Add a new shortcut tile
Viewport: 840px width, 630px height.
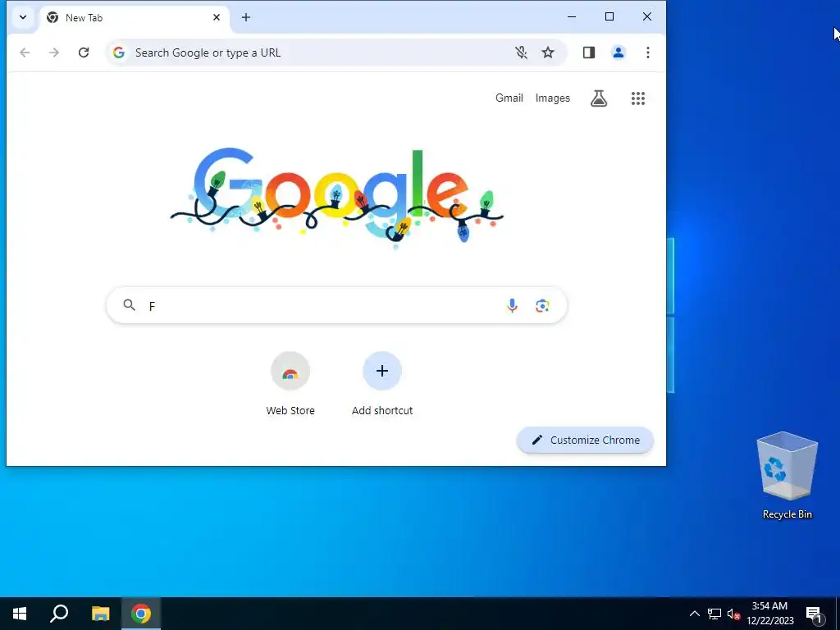click(382, 372)
